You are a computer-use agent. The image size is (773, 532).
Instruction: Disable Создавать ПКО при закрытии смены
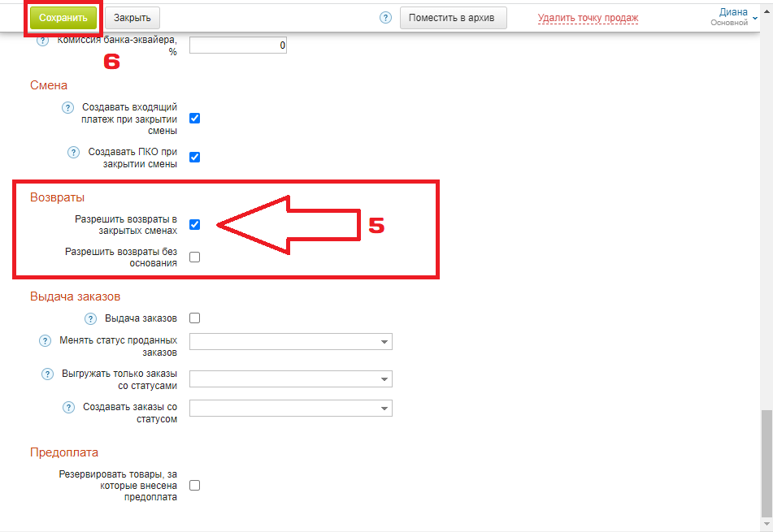point(194,158)
